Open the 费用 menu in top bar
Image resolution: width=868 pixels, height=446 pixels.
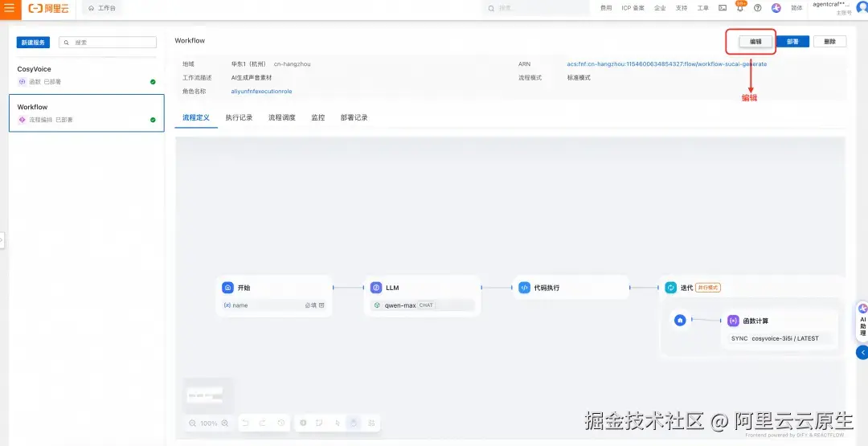click(x=606, y=8)
